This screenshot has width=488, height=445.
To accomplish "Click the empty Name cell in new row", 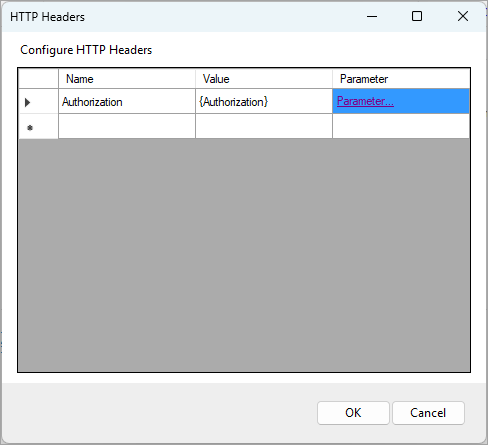I will click(x=127, y=126).
